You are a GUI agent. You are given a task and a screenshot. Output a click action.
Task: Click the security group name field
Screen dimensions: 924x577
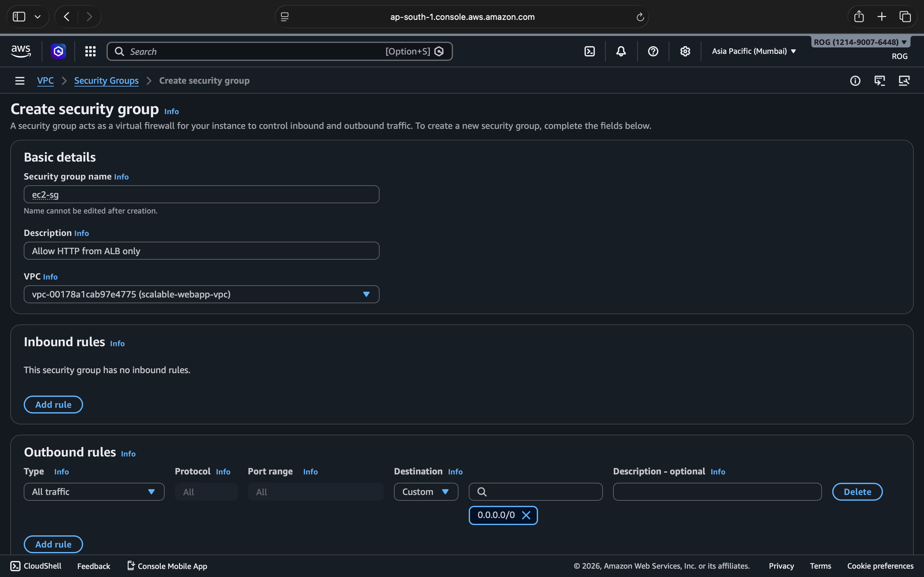(x=201, y=195)
